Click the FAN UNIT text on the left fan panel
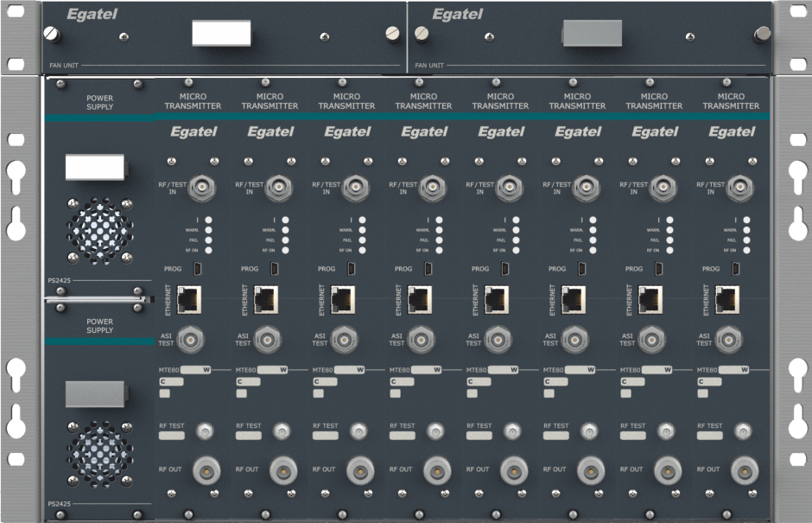 click(x=64, y=66)
